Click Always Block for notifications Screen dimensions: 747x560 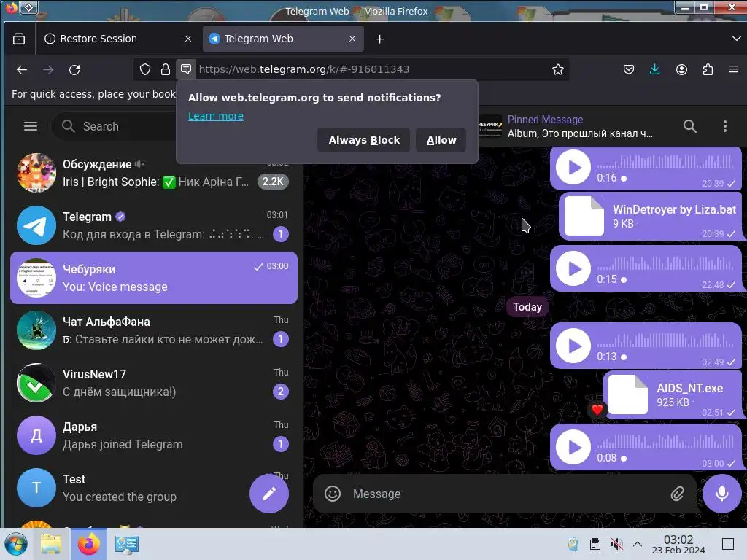coord(364,140)
